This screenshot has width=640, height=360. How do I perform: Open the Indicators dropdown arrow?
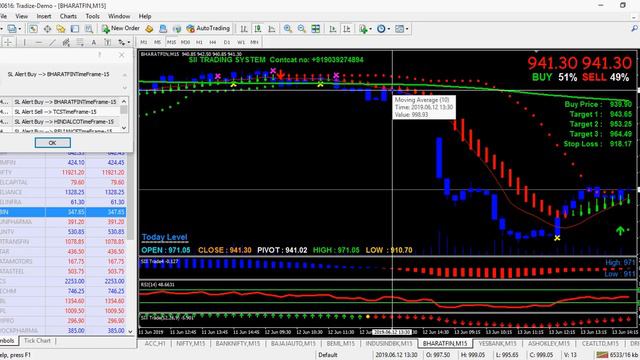pyautogui.click(x=370, y=29)
